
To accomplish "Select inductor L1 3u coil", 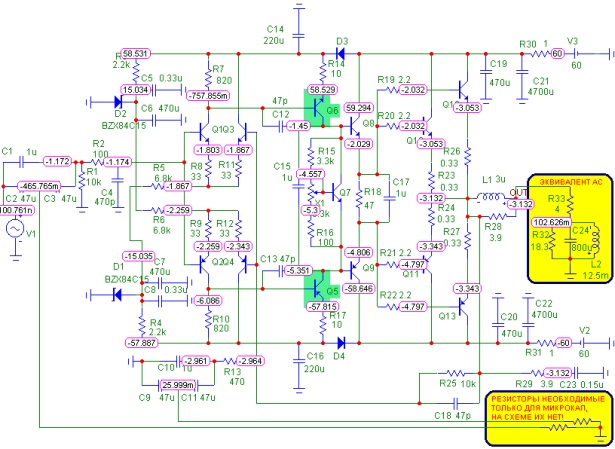I will click(x=490, y=196).
